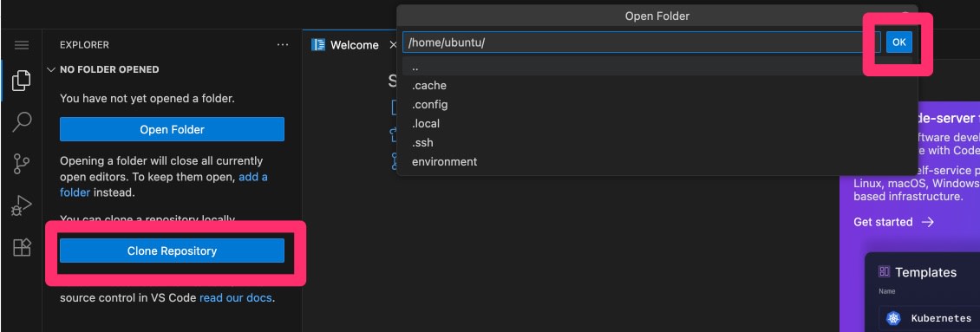This screenshot has width=980, height=332.
Task: Open the Run and Debug view
Action: (22, 205)
